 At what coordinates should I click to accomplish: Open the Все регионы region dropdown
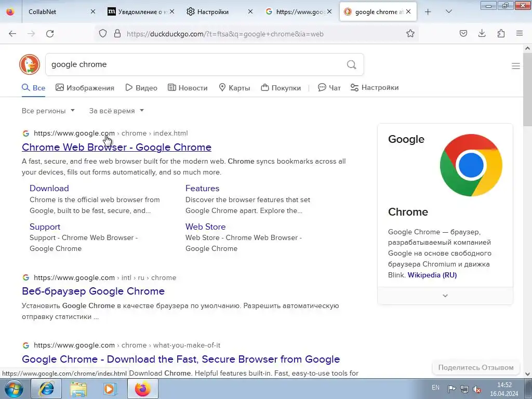pyautogui.click(x=48, y=111)
